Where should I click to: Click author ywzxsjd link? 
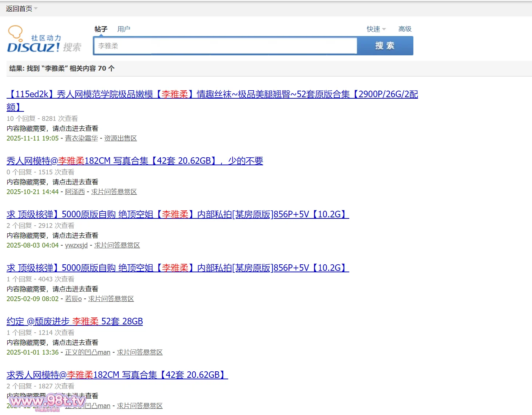76,245
